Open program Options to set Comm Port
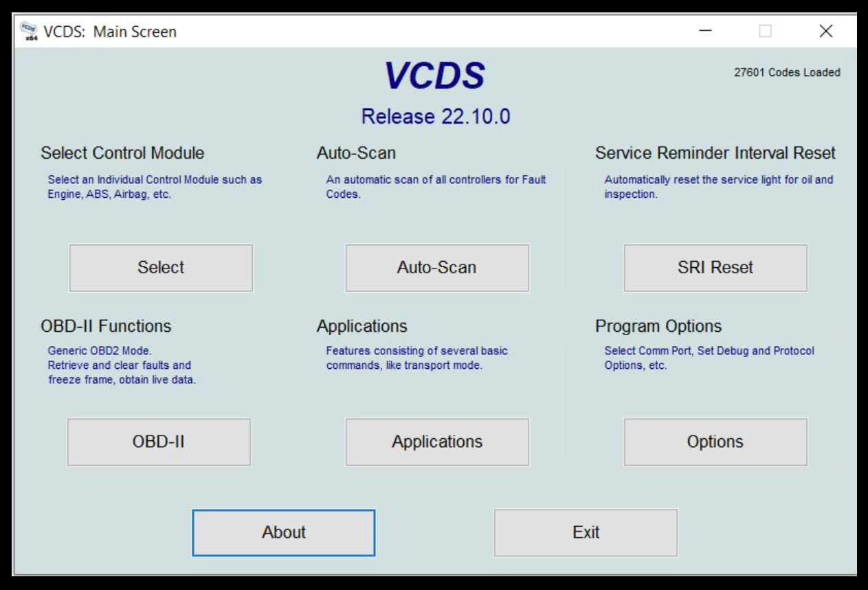 (x=715, y=442)
